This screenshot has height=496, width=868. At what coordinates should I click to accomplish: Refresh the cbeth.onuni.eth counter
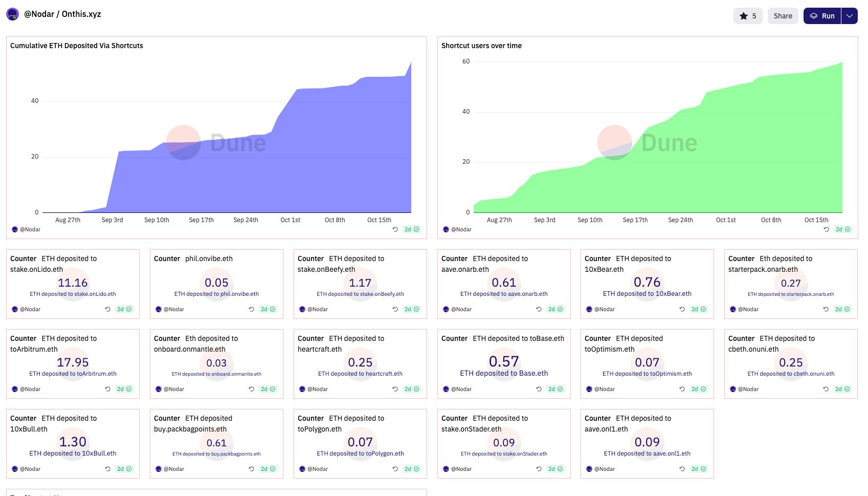[x=826, y=389]
